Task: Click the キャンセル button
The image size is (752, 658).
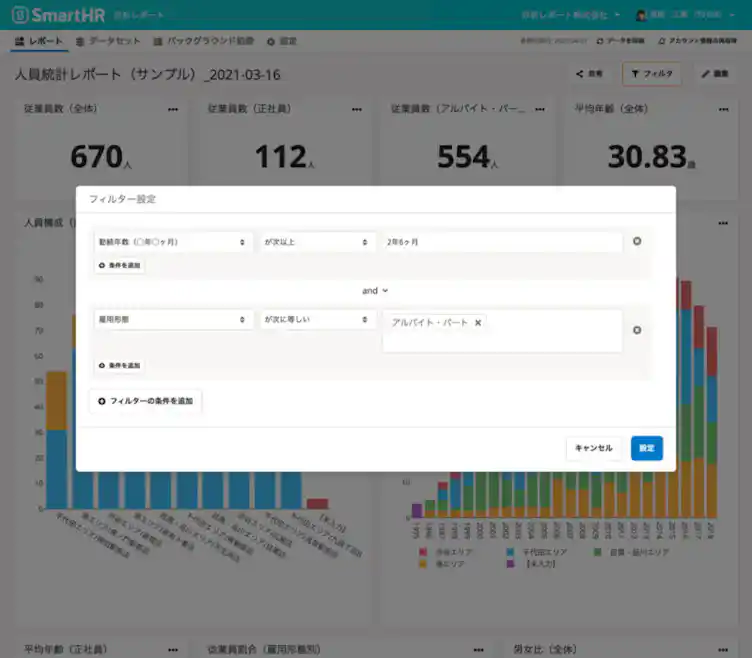Action: (x=594, y=448)
